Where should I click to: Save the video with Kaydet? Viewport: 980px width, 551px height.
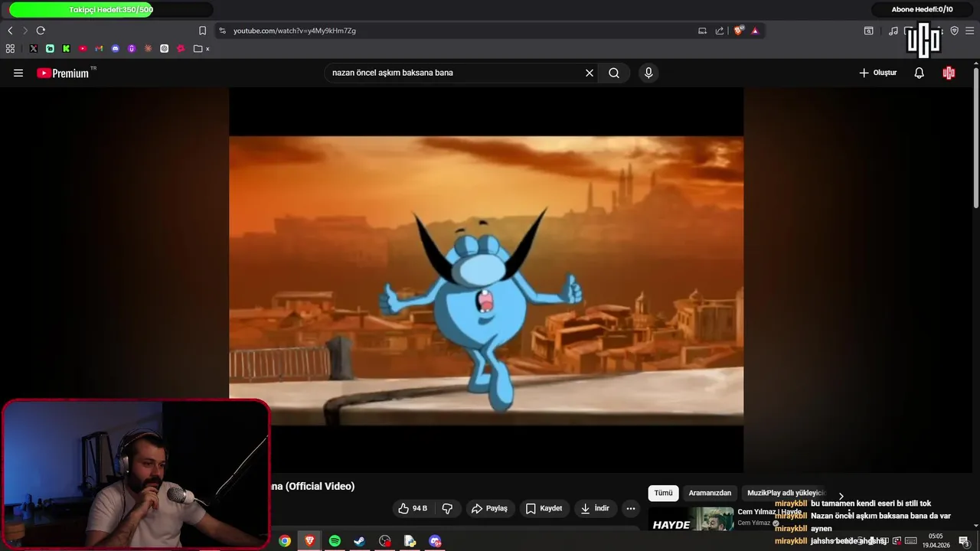544,508
